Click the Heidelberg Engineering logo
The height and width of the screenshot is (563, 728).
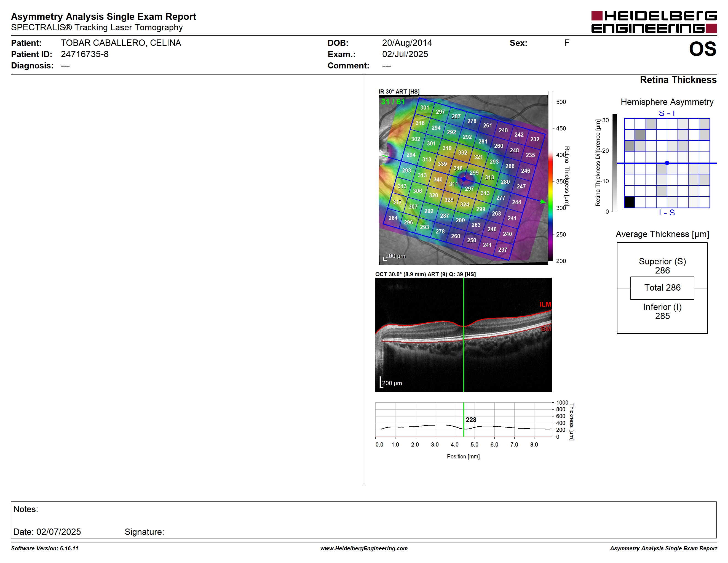[x=654, y=22]
